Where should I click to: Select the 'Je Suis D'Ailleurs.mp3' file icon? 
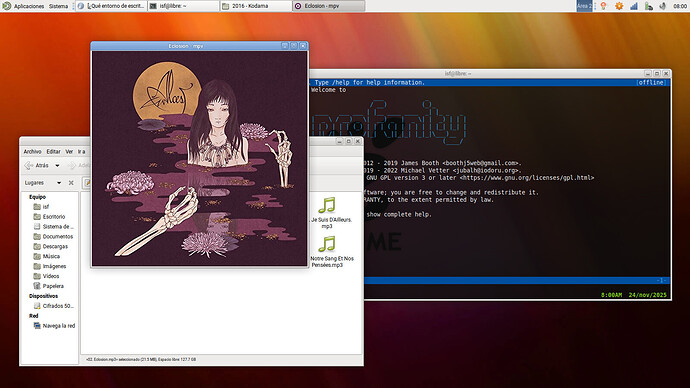[x=327, y=205]
